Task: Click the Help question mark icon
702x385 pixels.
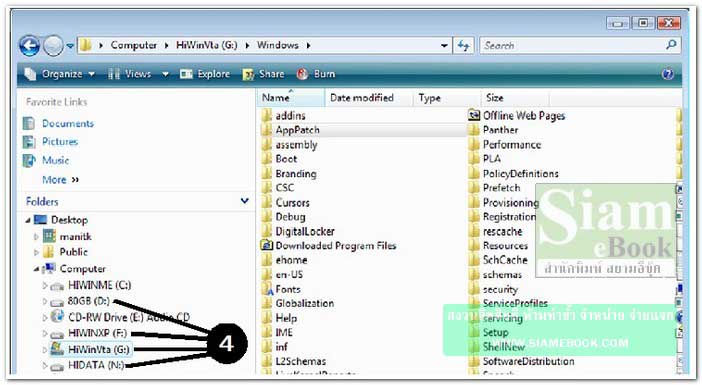Action: click(668, 74)
